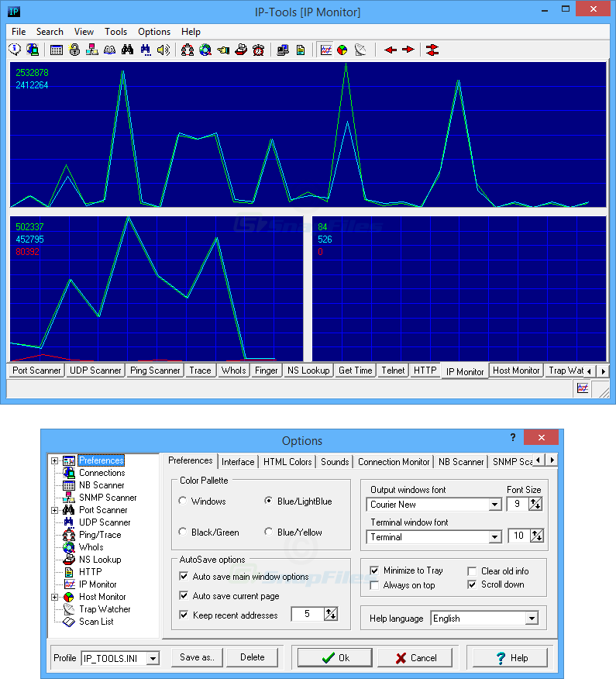This screenshot has height=679, width=616.
Task: Open Port Scanner black binoculars icon
Action: (x=127, y=50)
